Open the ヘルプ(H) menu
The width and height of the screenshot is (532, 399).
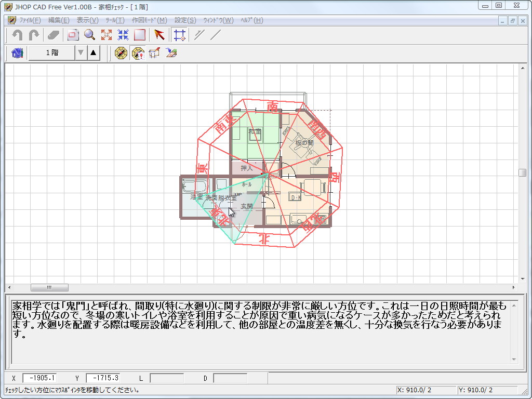pyautogui.click(x=252, y=20)
